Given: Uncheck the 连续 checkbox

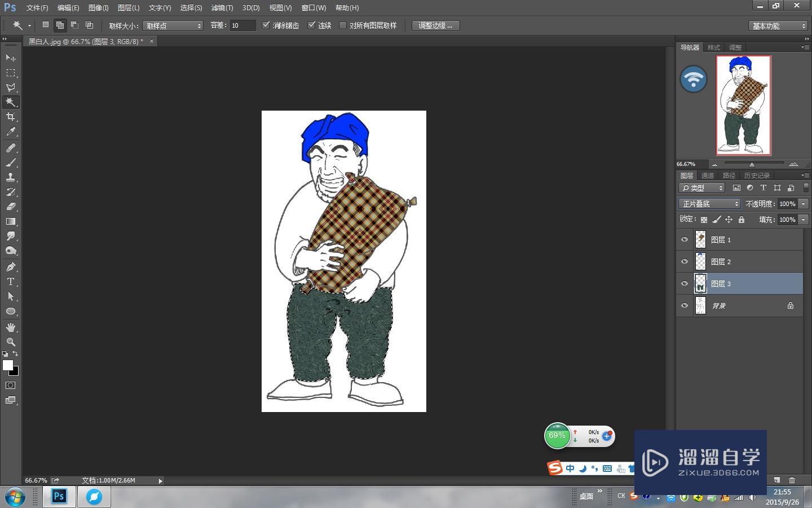Looking at the screenshot, I should tap(311, 25).
